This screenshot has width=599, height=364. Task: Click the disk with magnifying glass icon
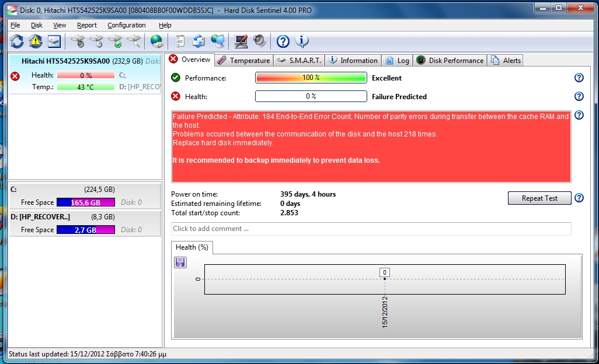point(134,41)
